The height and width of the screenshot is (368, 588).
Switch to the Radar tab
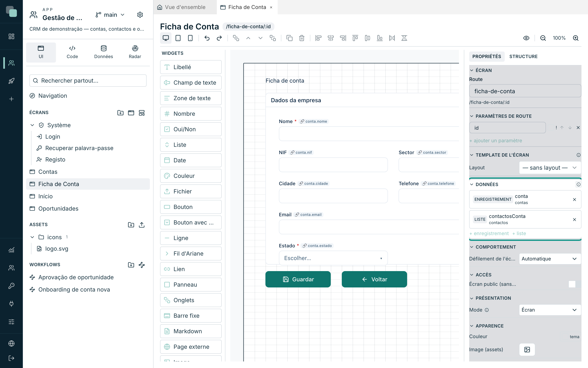point(135,52)
